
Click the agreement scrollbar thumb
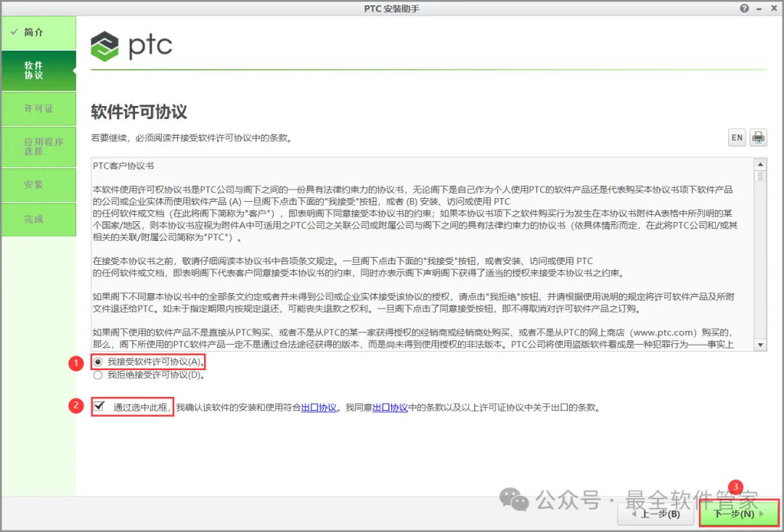[x=761, y=176]
